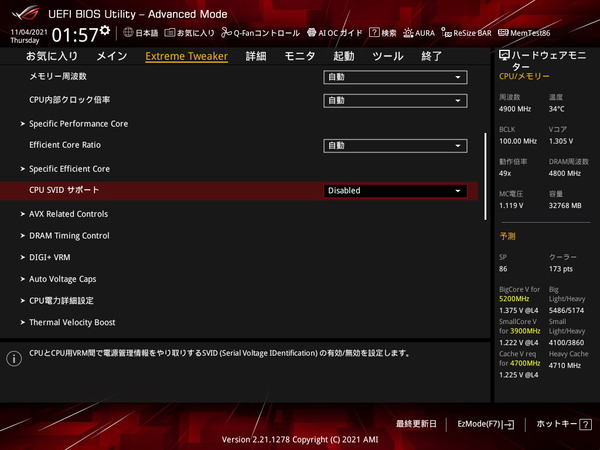Click the AI OC guide brain icon
The height and width of the screenshot is (450, 600).
tap(311, 33)
